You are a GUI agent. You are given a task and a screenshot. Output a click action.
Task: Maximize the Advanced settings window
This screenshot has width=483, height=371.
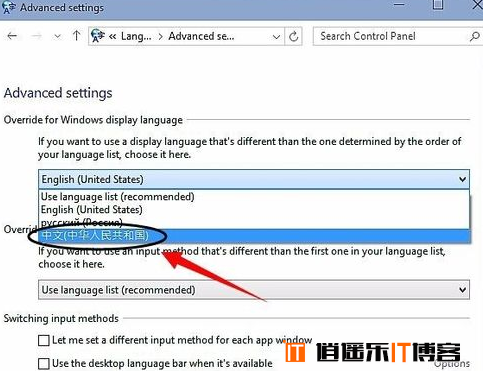(x=438, y=5)
